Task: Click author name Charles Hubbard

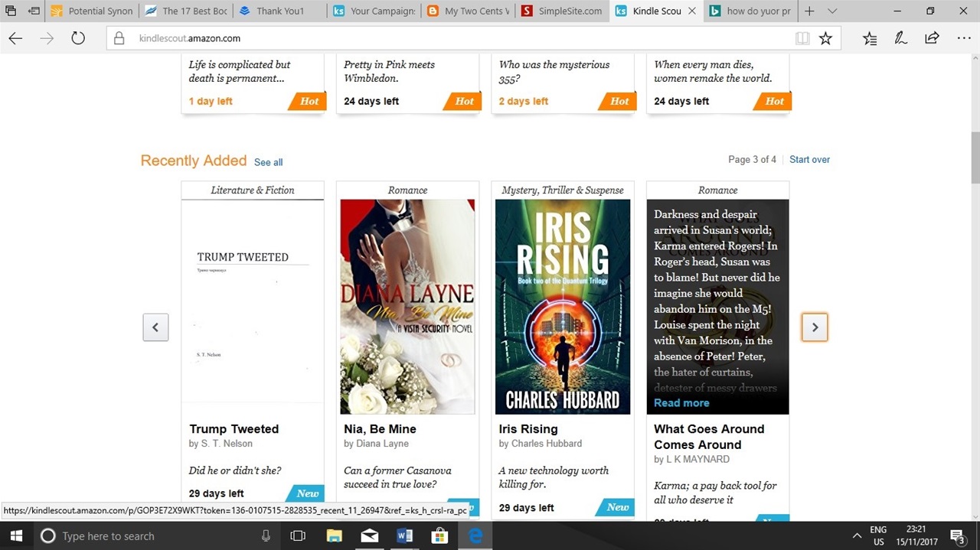Action: tap(547, 444)
